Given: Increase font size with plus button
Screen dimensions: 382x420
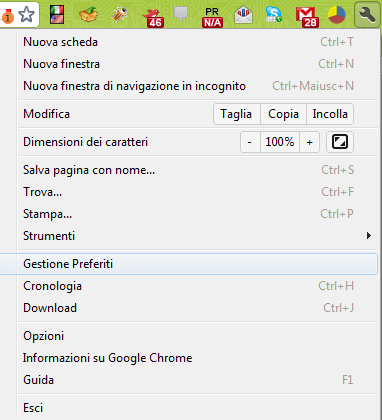Looking at the screenshot, I should pyautogui.click(x=310, y=142).
